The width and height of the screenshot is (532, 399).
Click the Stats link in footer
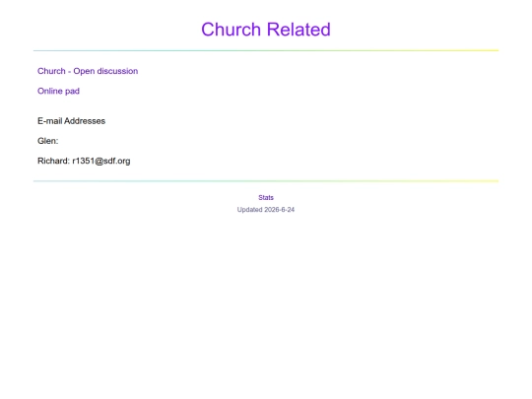click(266, 197)
